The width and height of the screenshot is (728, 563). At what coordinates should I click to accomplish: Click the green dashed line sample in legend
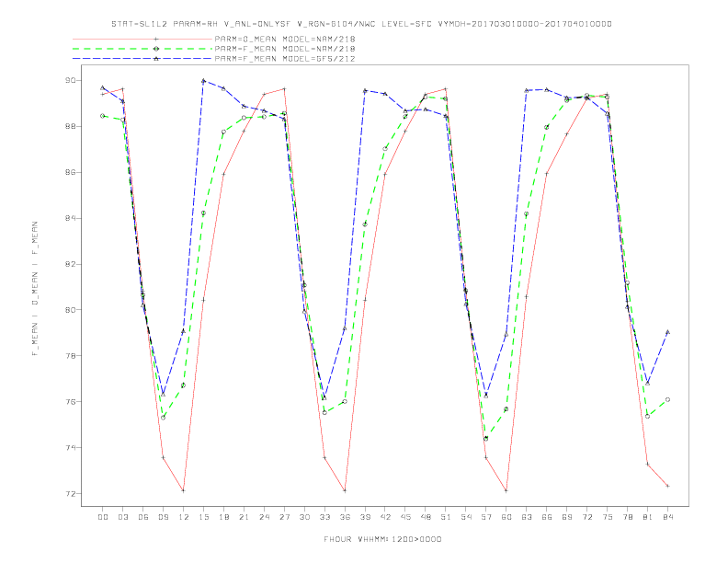pyautogui.click(x=142, y=49)
